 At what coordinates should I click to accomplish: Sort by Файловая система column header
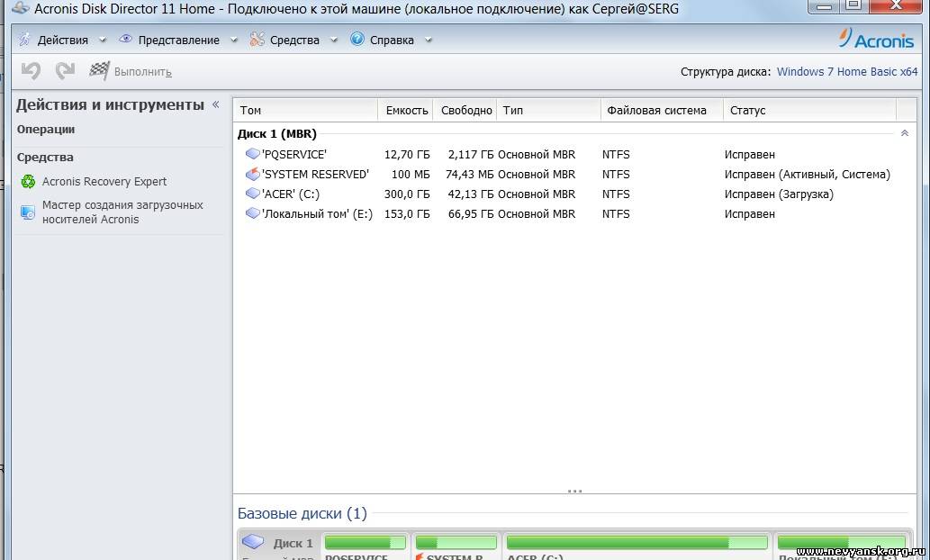(x=662, y=111)
